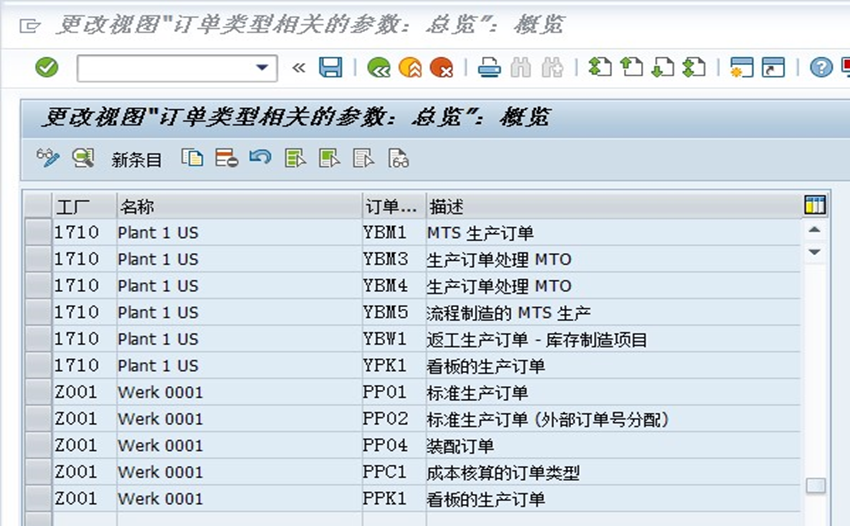The image size is (850, 526).
Task: Click the Find binoculars icon
Action: 521,68
